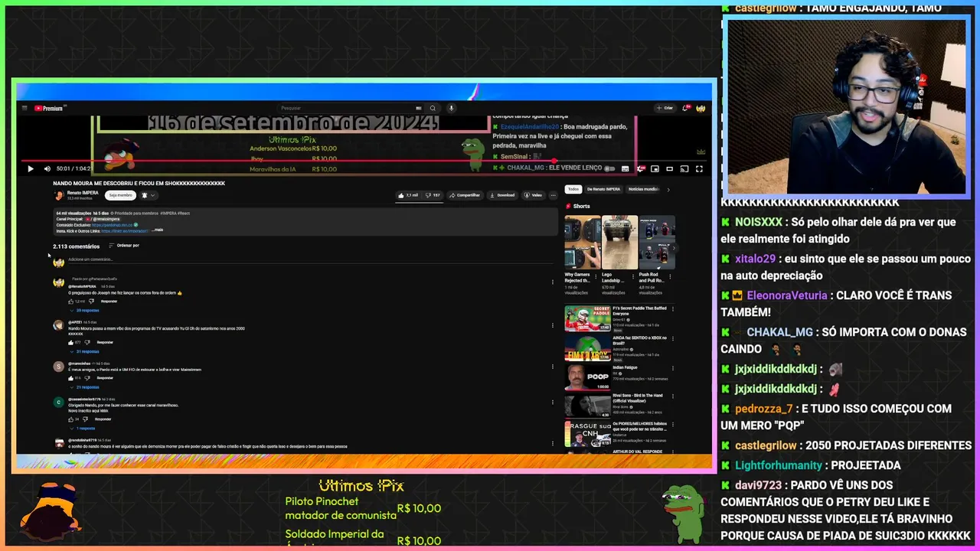Open F1's Secret Paddle video thumbnail
980x551 pixels.
(587, 319)
